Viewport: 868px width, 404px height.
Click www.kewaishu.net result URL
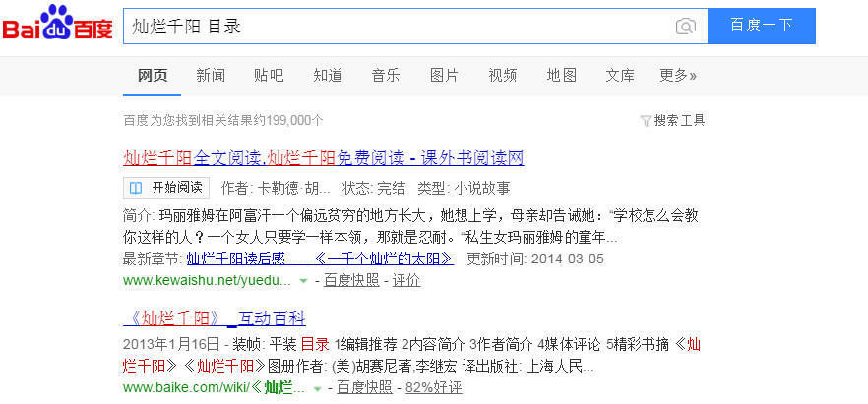(207, 281)
